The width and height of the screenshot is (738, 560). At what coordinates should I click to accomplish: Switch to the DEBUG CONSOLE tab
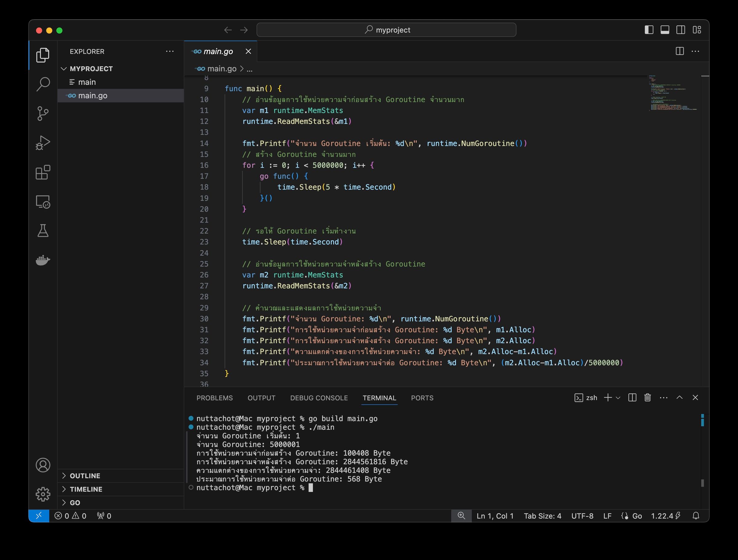[x=318, y=398]
